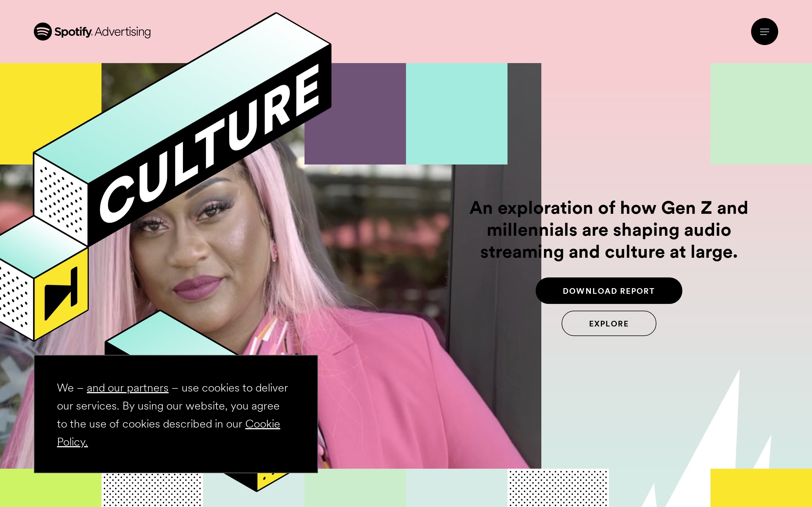Click the Gen Z exploration headline text
The height and width of the screenshot is (507, 812).
pyautogui.click(x=609, y=230)
